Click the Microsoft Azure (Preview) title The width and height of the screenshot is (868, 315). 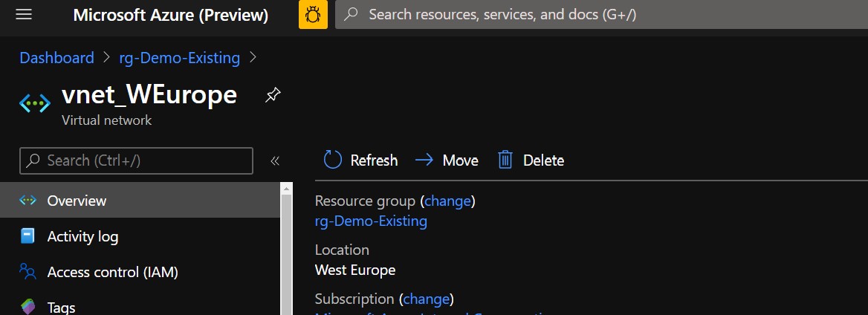pos(170,15)
